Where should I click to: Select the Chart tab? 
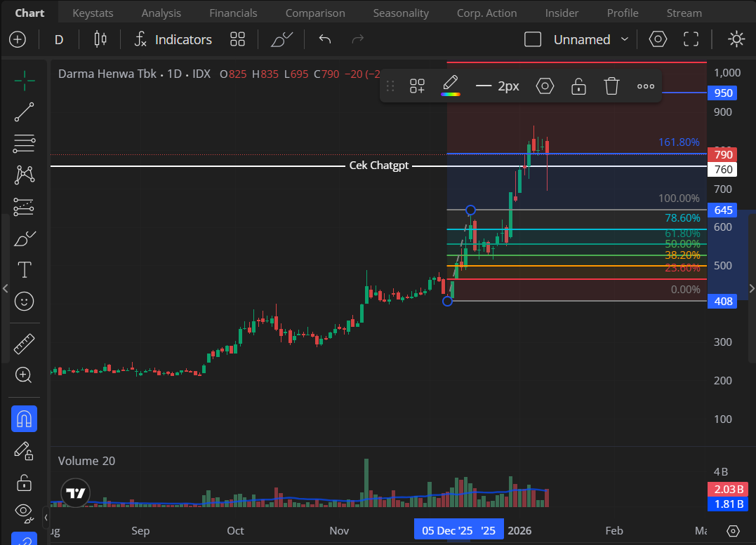click(x=29, y=13)
